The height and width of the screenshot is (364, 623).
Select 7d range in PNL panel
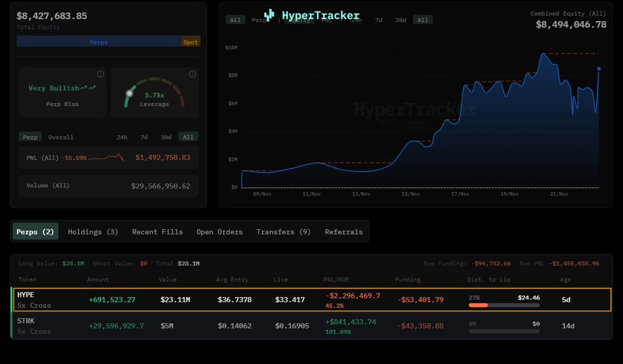tap(144, 137)
